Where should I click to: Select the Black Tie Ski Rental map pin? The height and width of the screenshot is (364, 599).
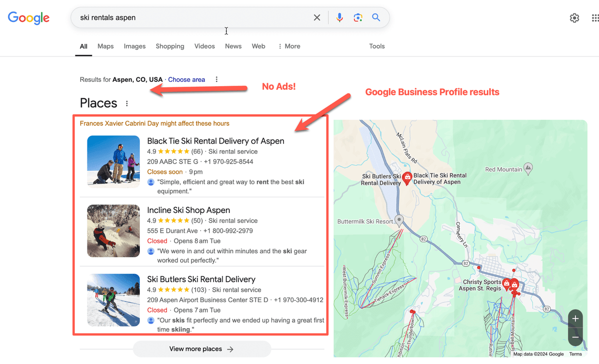click(x=407, y=178)
